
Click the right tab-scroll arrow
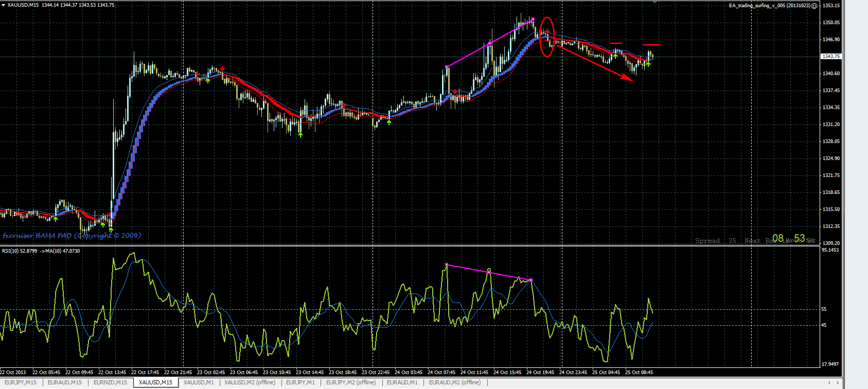pyautogui.click(x=838, y=382)
